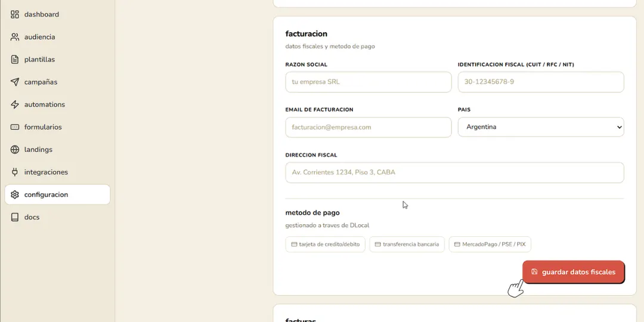This screenshot has height=322, width=644.
Task: Open docs from the sidebar
Action: [x=57, y=217]
